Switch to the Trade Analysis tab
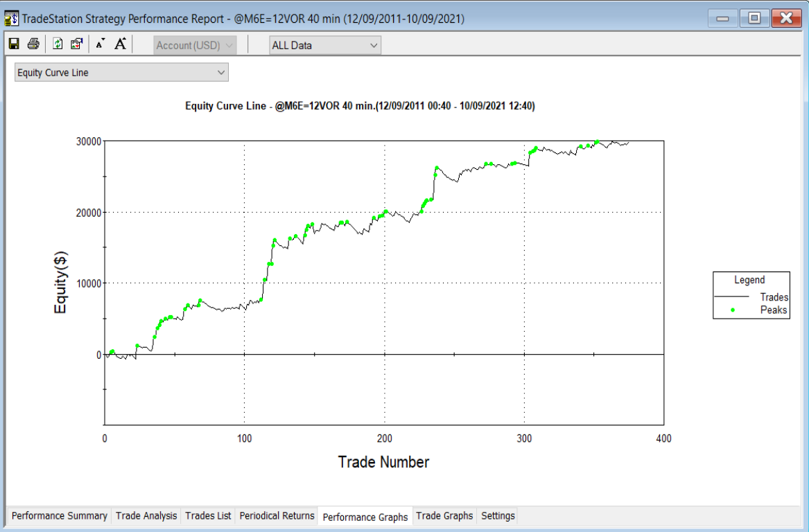 pyautogui.click(x=146, y=515)
